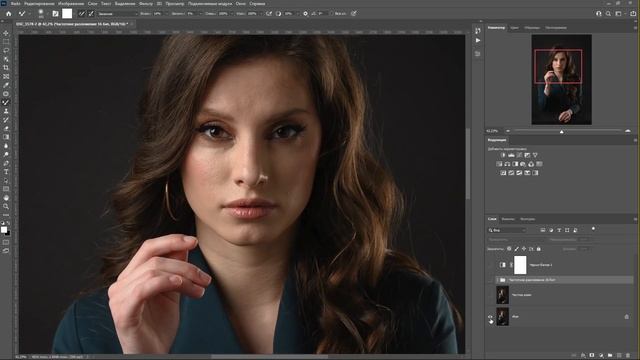Image resolution: width=640 pixels, height=360 pixels.
Task: Open brush smoothing gear options
Action: click(x=305, y=13)
